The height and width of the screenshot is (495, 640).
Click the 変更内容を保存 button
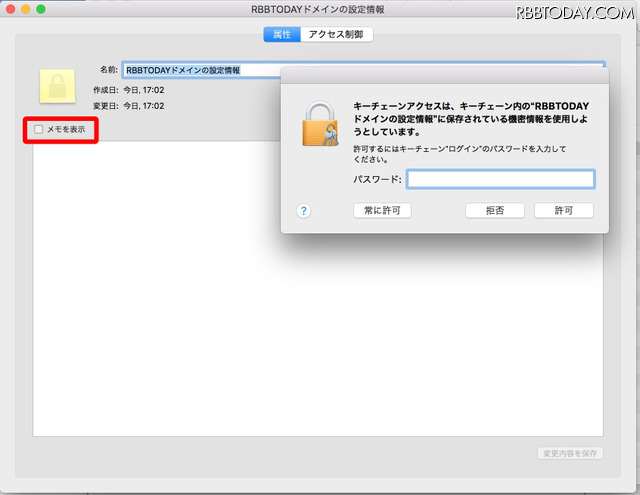[570, 453]
